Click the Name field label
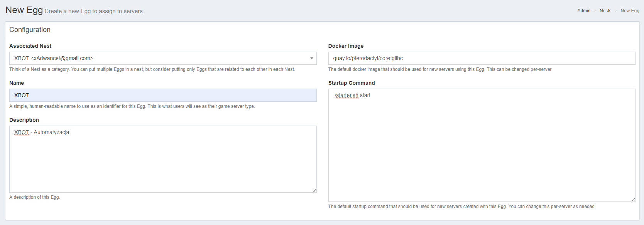Viewport: 644px width, 225px height. pos(17,83)
